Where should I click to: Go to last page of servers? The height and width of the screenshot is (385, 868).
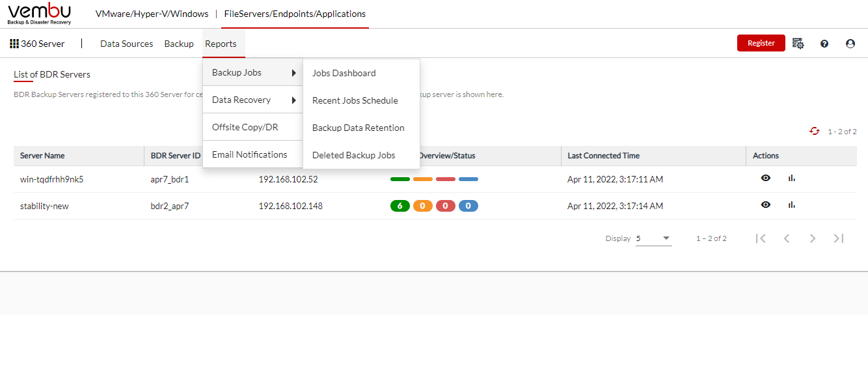[839, 238]
